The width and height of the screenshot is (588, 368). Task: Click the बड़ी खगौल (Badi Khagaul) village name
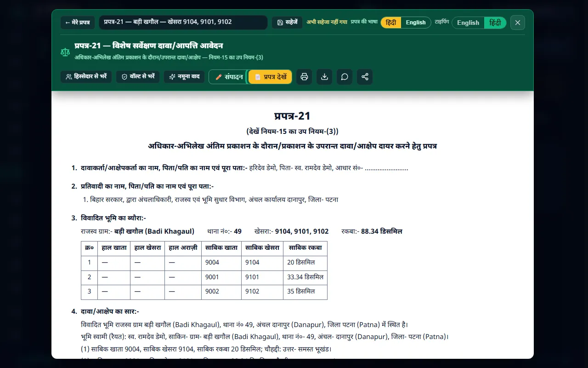point(154,231)
